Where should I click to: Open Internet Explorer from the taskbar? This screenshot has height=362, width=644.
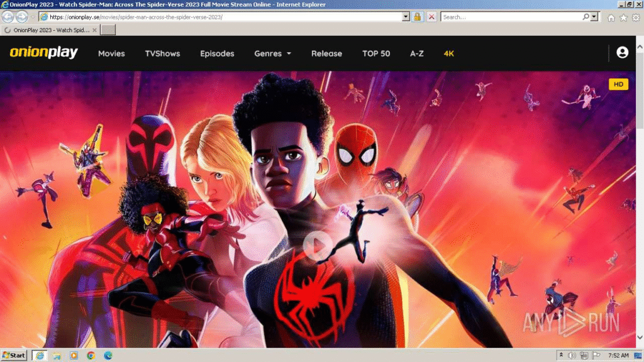point(40,356)
